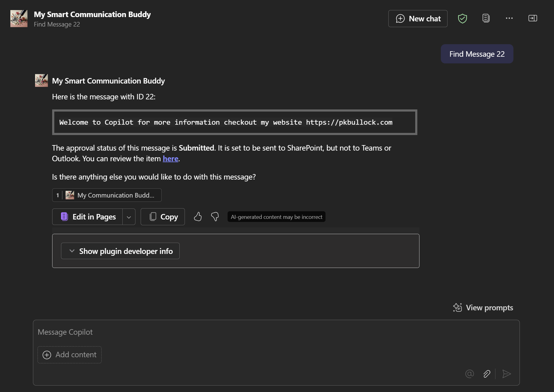The height and width of the screenshot is (392, 554).
Task: Click the Find Message 22 breadcrumb label
Action: click(57, 24)
